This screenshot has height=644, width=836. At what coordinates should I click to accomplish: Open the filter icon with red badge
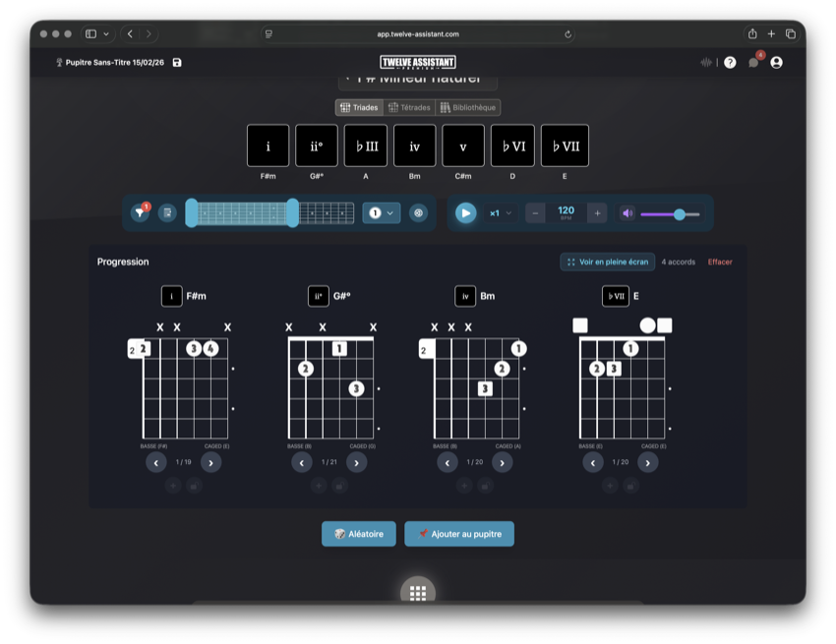141,212
